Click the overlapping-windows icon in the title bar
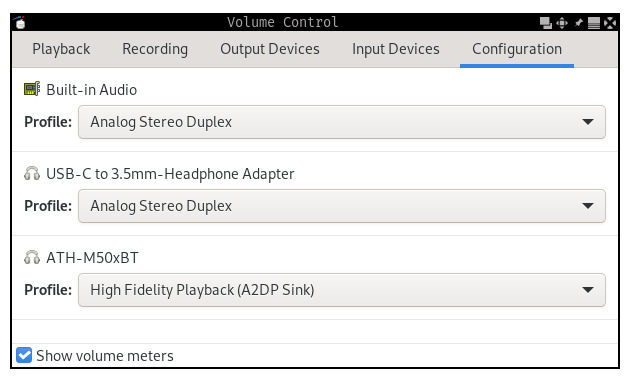This screenshot has height=384, width=632. click(x=546, y=23)
